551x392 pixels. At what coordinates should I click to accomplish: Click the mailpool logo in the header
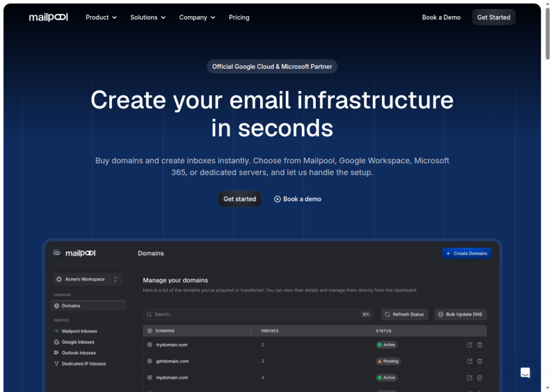tap(48, 17)
